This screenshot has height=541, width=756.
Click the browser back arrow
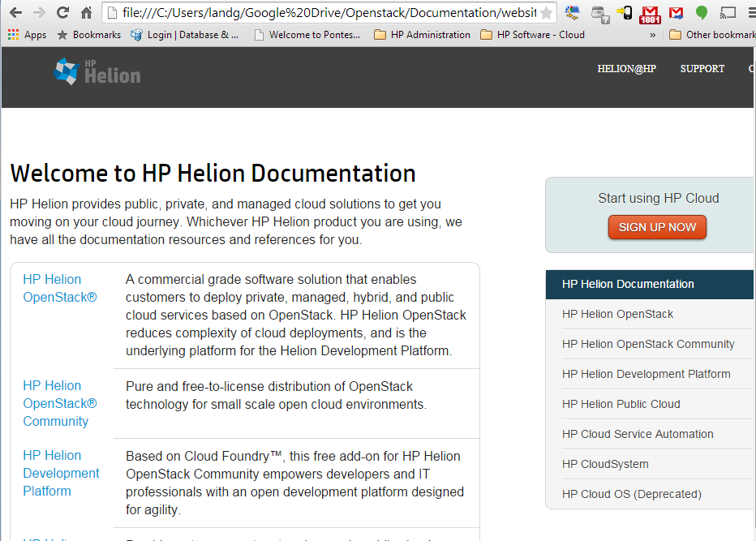coord(15,13)
